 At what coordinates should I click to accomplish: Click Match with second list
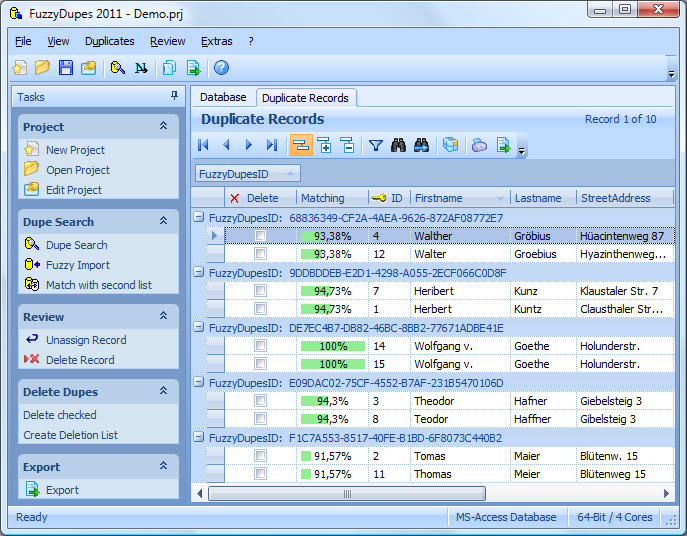click(99, 285)
